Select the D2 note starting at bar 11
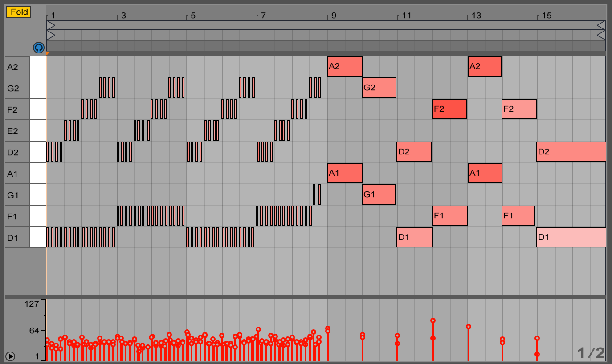The image size is (612, 364). click(x=414, y=152)
